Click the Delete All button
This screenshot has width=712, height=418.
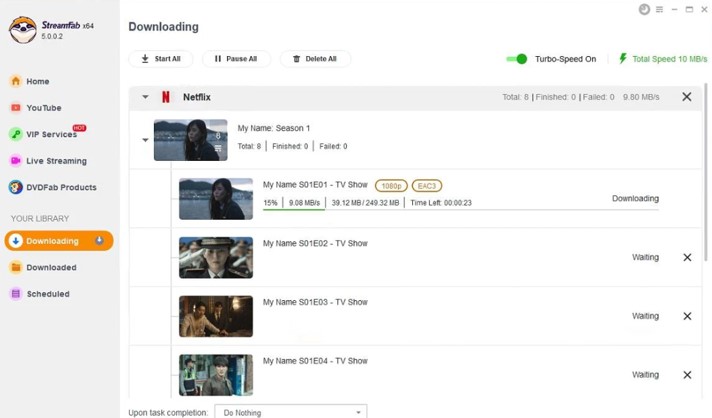(x=315, y=59)
